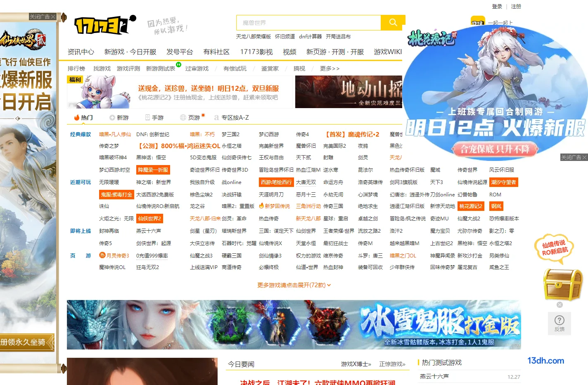Open 游戏WIKI in main navigation
Screen dimensions: 588x385
(x=388, y=52)
